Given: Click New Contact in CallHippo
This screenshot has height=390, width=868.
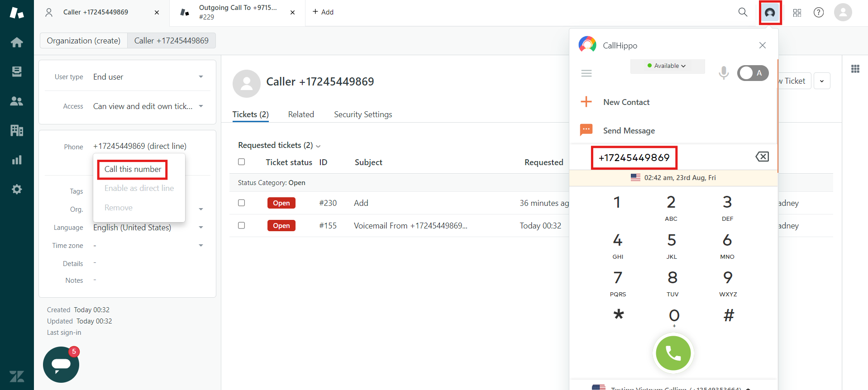Looking at the screenshot, I should pyautogui.click(x=626, y=102).
